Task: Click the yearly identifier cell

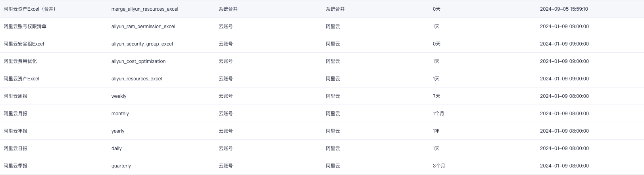Action: [118, 131]
